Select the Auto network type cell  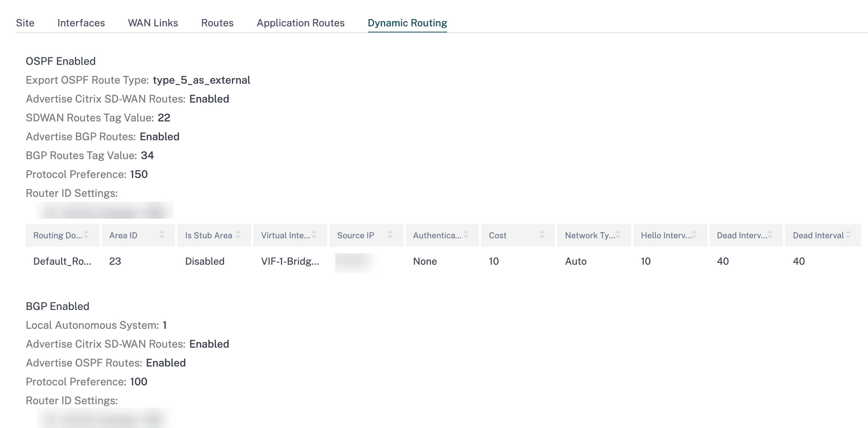(576, 261)
